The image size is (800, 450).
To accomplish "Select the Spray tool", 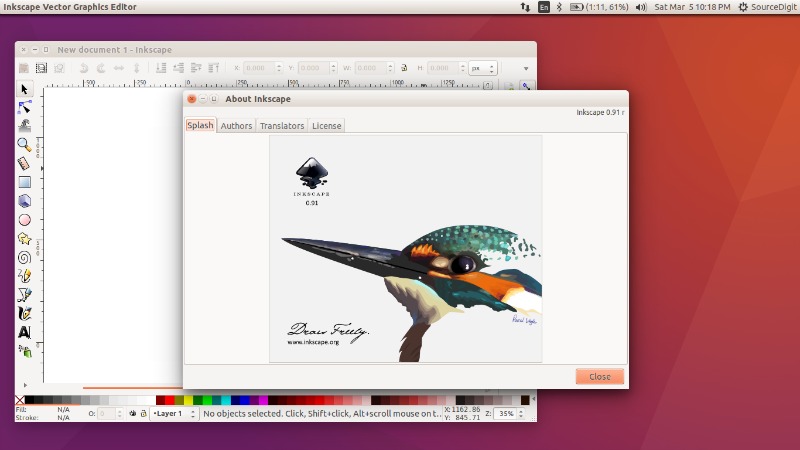I will click(x=24, y=351).
